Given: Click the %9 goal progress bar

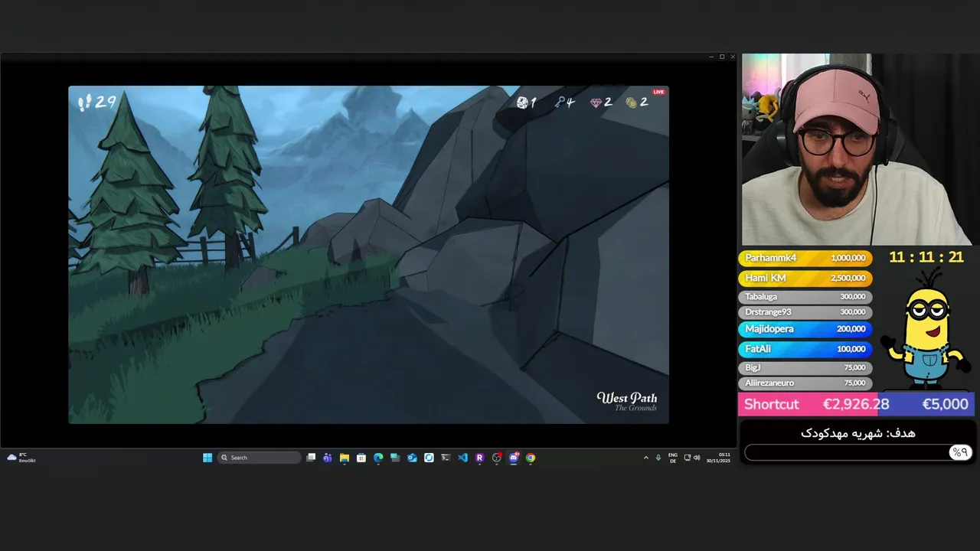Looking at the screenshot, I should pos(857,452).
